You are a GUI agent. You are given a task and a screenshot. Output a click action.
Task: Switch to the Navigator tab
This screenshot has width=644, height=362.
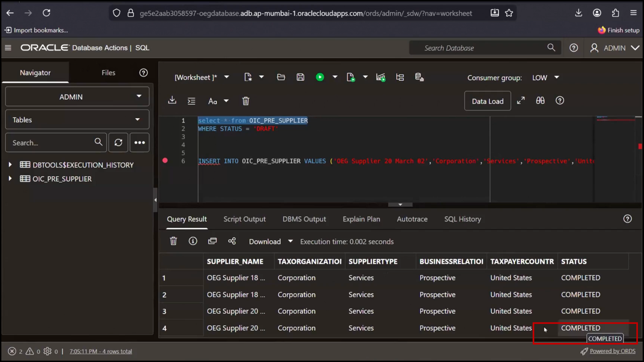pos(35,73)
